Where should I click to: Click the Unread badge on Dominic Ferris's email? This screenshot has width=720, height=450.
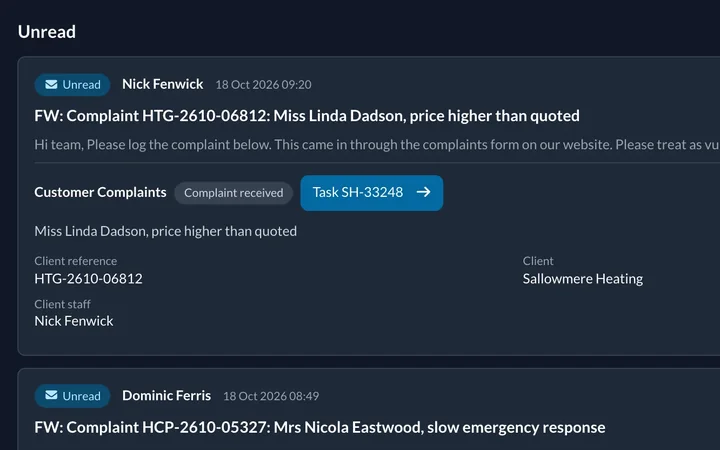point(72,396)
